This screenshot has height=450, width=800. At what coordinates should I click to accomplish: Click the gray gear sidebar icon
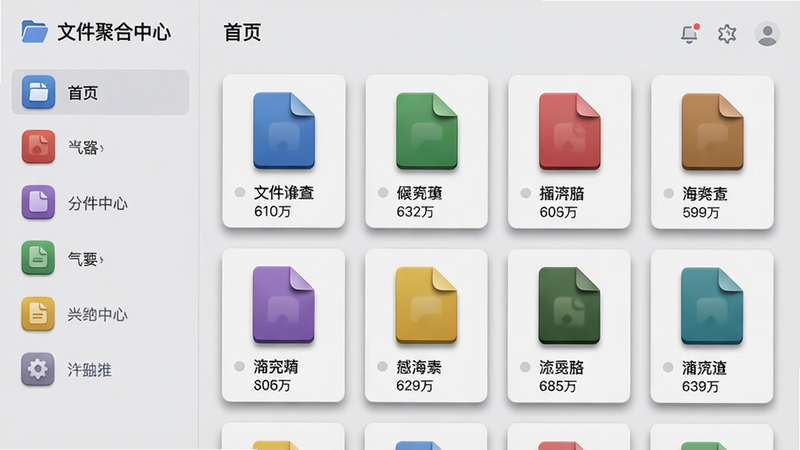[x=38, y=369]
